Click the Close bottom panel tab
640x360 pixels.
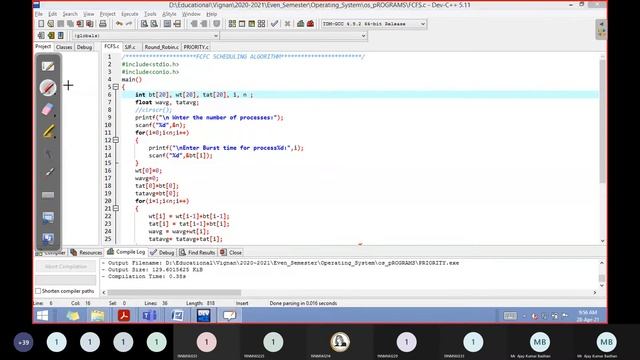pyautogui.click(x=231, y=253)
